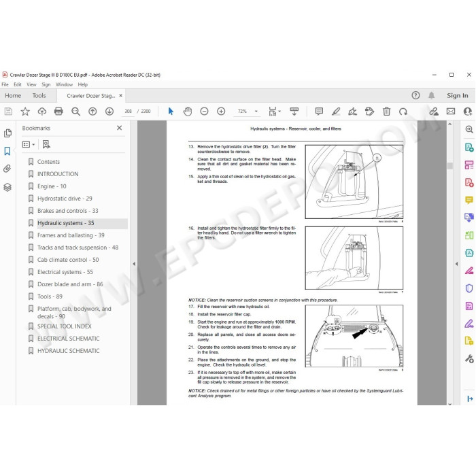
Task: Switch to the Tools tab
Action: (39, 95)
